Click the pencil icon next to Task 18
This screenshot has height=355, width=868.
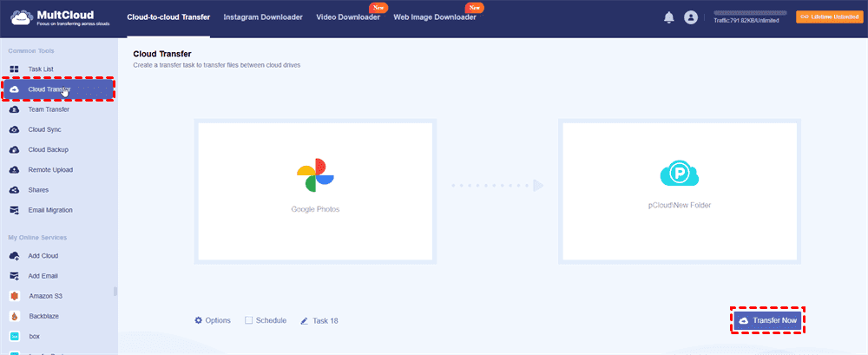[304, 320]
